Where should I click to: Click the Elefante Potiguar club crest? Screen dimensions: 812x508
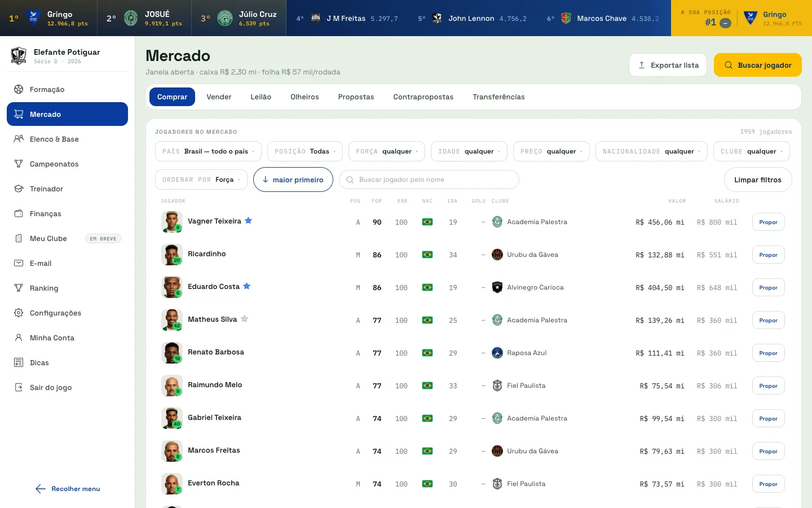point(19,55)
